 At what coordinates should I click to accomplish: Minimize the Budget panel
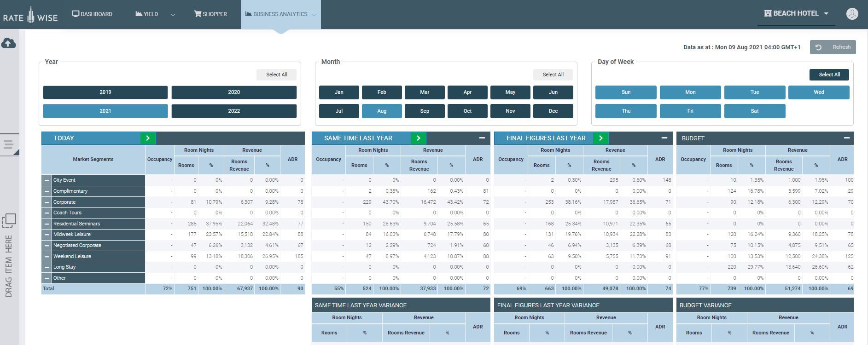(846, 138)
